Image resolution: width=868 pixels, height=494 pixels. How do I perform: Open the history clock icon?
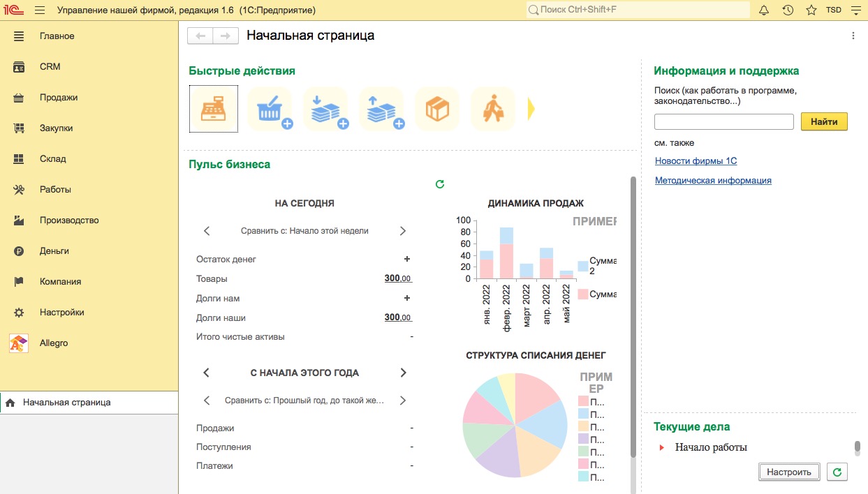[788, 10]
